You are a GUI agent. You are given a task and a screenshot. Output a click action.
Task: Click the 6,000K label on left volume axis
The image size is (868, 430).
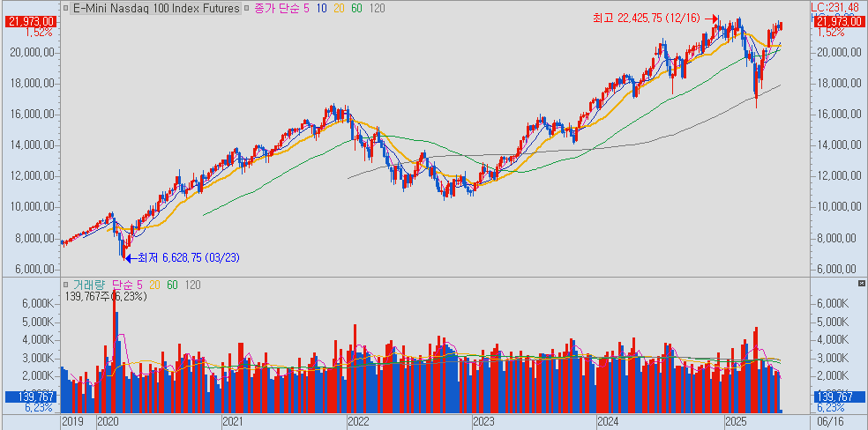coord(40,303)
